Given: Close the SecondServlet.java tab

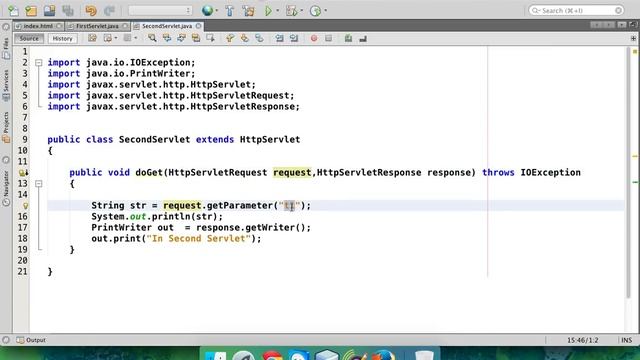Looking at the screenshot, I should 198,26.
